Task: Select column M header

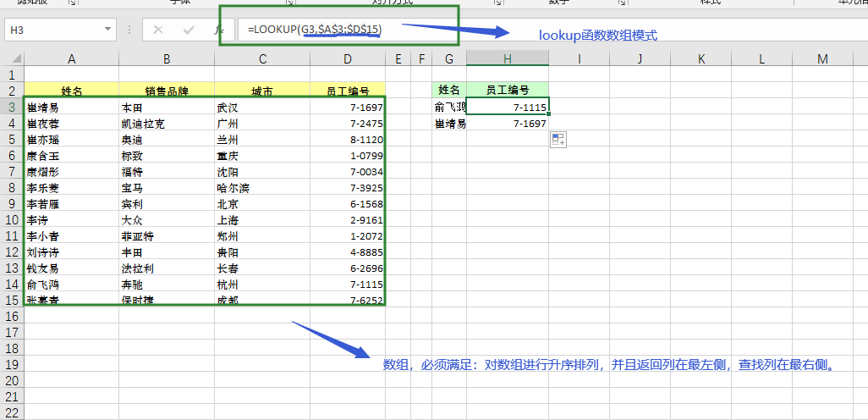Action: (x=822, y=58)
